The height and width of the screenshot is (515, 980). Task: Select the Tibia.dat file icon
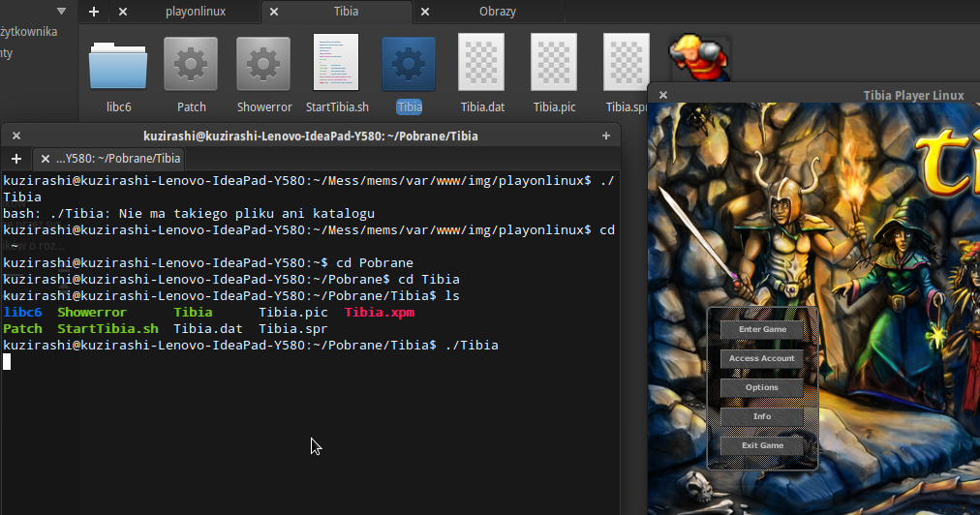point(481,62)
